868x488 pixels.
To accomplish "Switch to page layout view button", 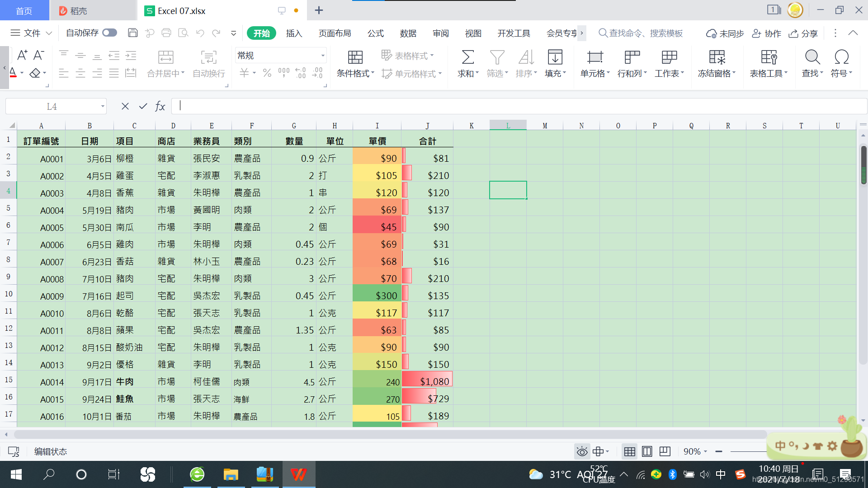I will pos(647,451).
